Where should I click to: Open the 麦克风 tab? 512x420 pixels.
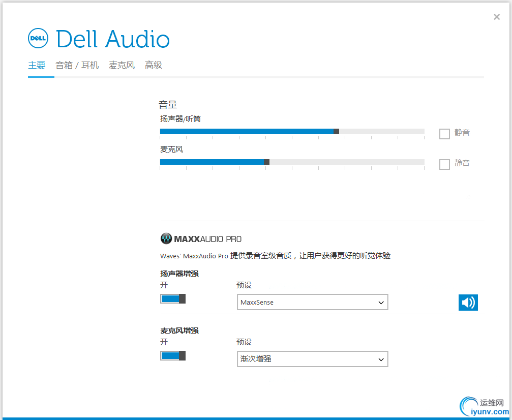pyautogui.click(x=122, y=65)
